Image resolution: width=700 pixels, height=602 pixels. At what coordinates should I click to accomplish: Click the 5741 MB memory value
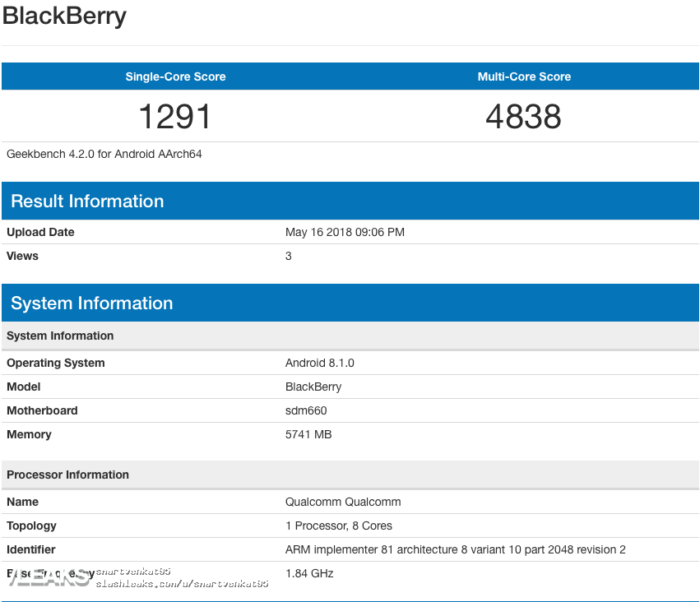[x=308, y=434]
